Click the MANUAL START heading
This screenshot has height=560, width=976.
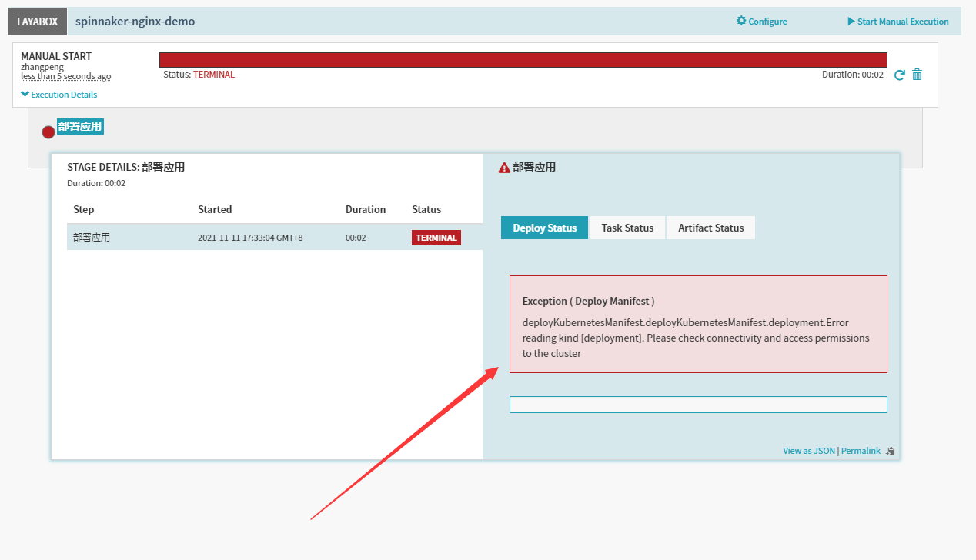point(56,56)
